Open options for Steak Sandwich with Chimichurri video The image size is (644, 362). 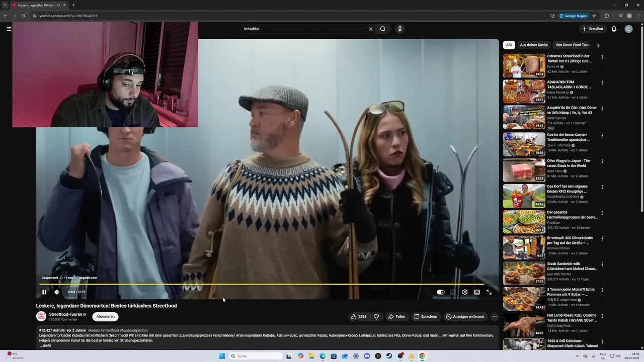602,264
